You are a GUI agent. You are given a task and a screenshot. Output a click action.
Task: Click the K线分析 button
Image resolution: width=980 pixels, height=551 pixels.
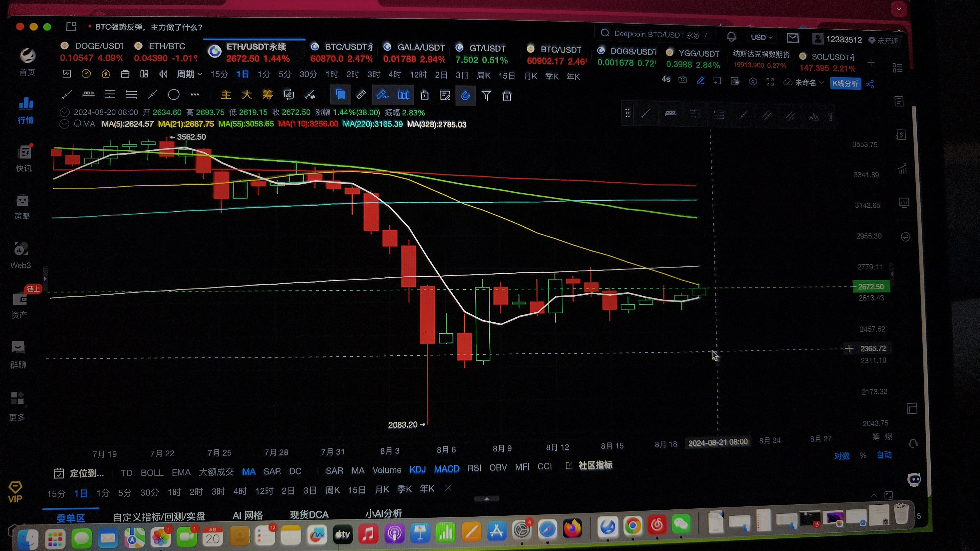point(845,84)
